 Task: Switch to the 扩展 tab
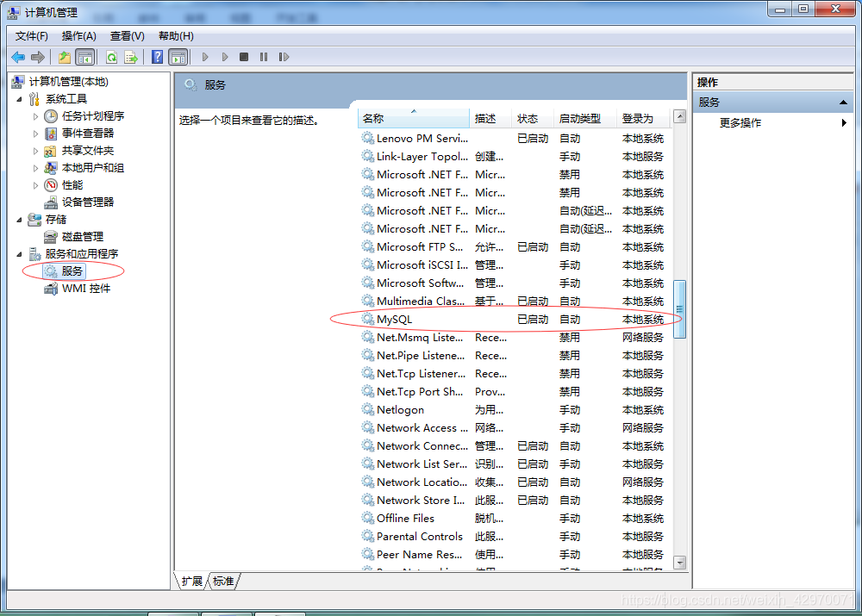point(192,582)
